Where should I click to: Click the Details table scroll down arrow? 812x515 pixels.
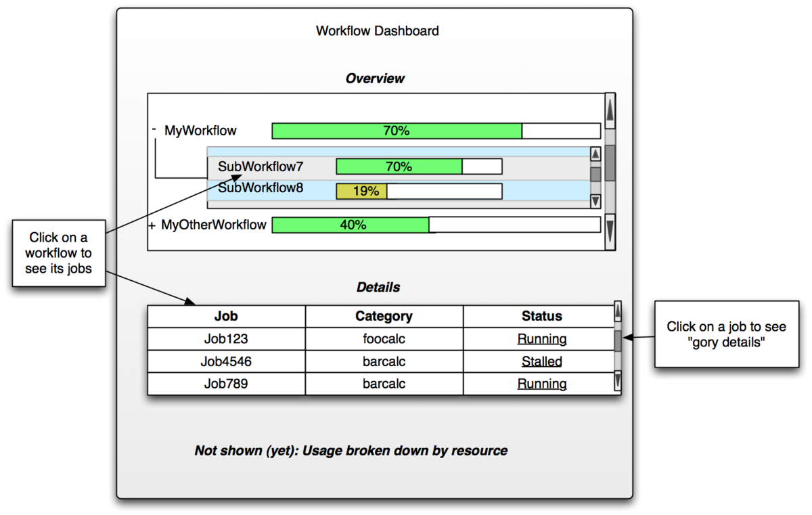pos(617,382)
